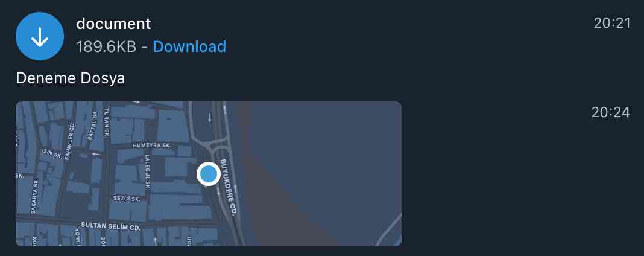Click the Battal Sk. street label
The height and width of the screenshot is (256, 644).
pos(92,126)
